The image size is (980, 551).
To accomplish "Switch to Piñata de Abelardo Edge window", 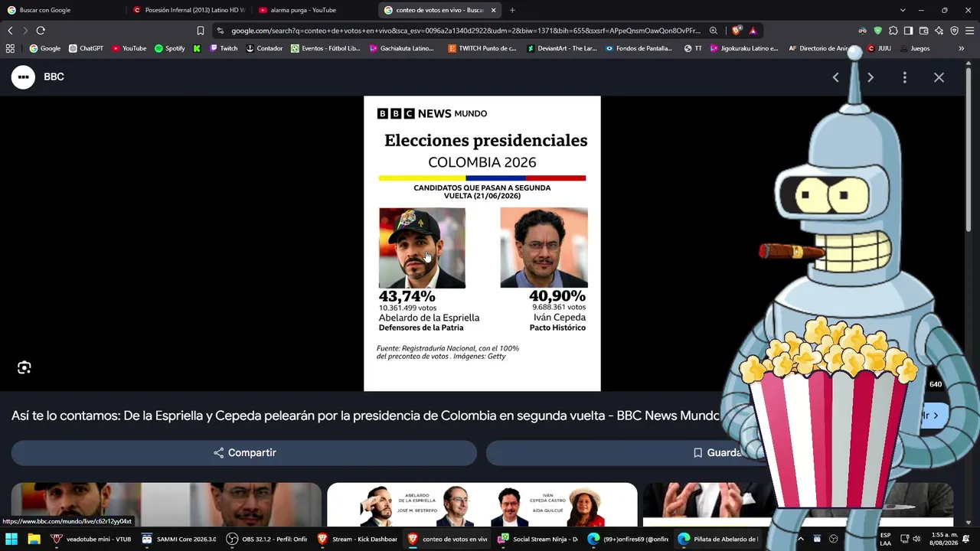I will point(718,539).
